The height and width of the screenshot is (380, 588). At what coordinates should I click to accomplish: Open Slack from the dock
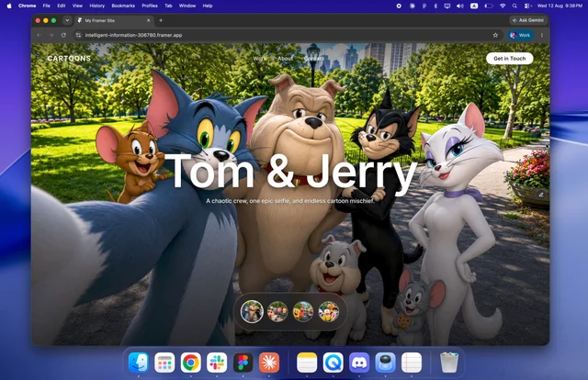click(217, 363)
